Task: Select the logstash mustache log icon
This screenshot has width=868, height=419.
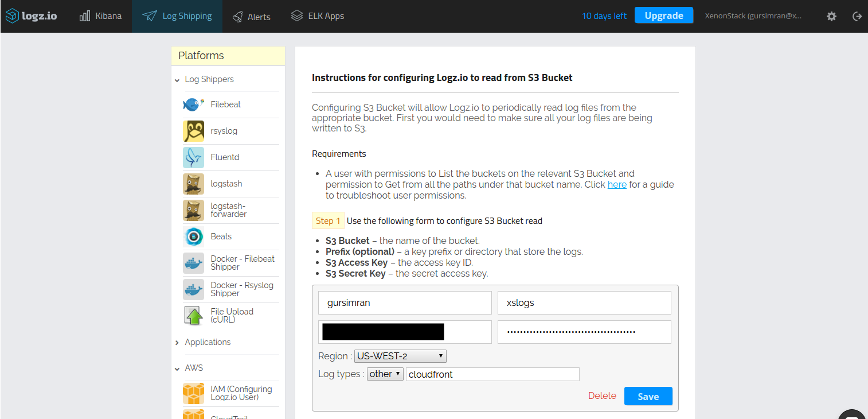Action: pyautogui.click(x=194, y=184)
